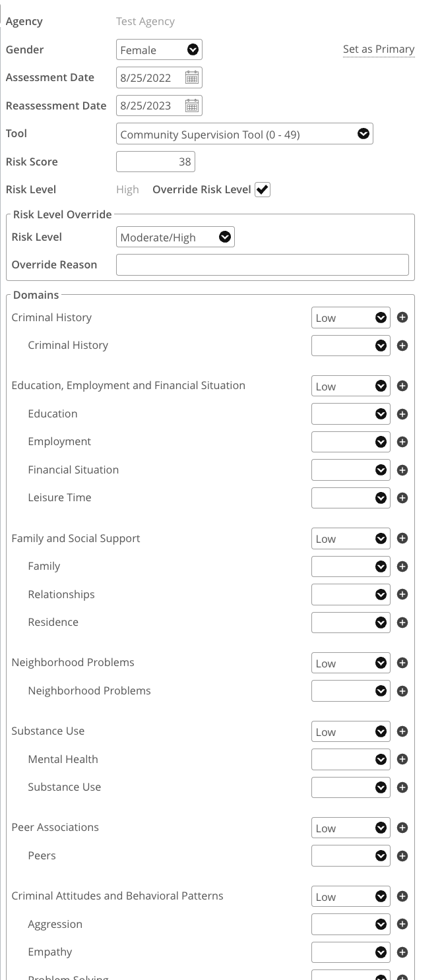This screenshot has height=980, width=442.
Task: Click plus icon beside Criminal History domain
Action: coord(402,317)
